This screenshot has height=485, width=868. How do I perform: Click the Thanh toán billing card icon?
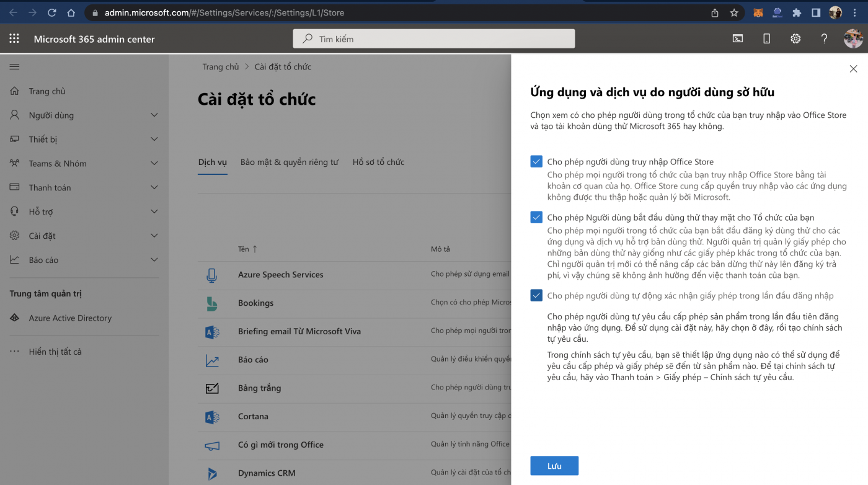(15, 187)
